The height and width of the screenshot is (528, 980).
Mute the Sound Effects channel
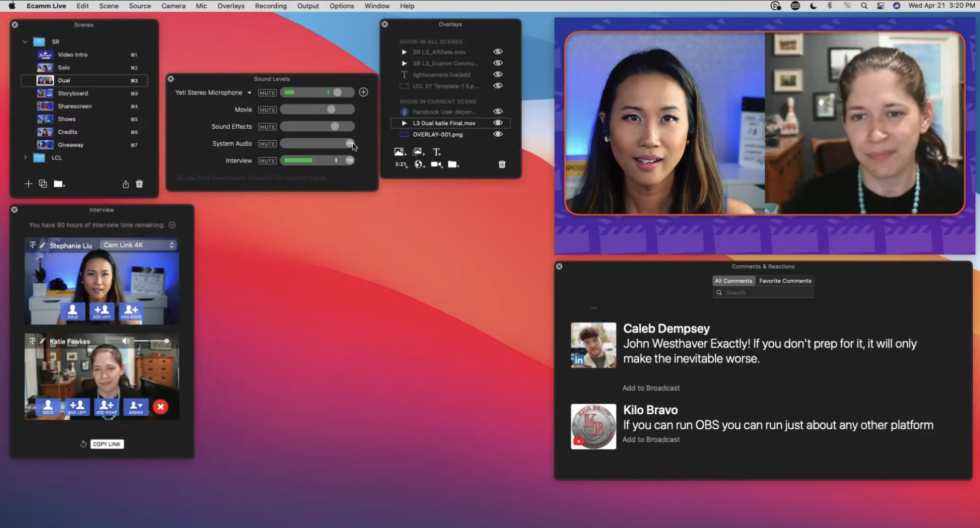(x=267, y=126)
